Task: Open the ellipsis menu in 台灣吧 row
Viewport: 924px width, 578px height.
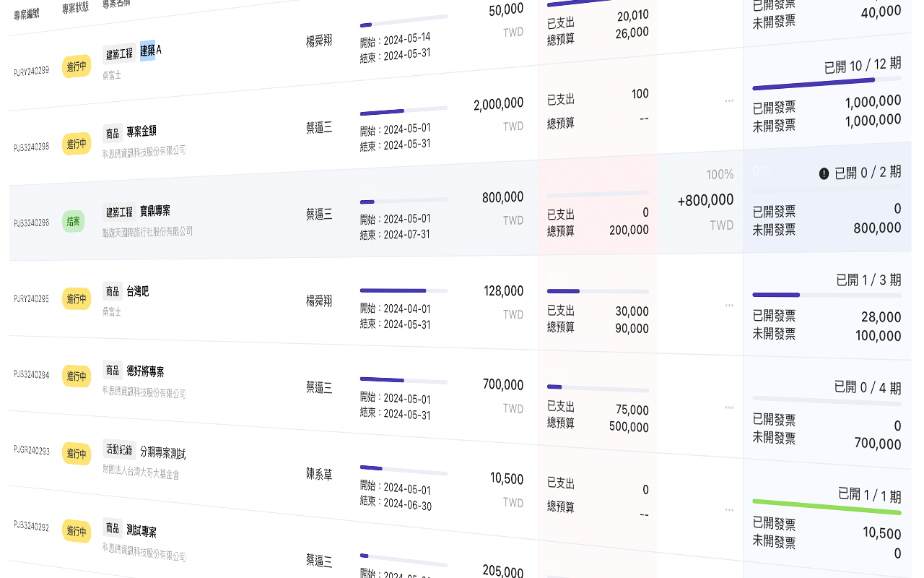Action: (x=729, y=306)
